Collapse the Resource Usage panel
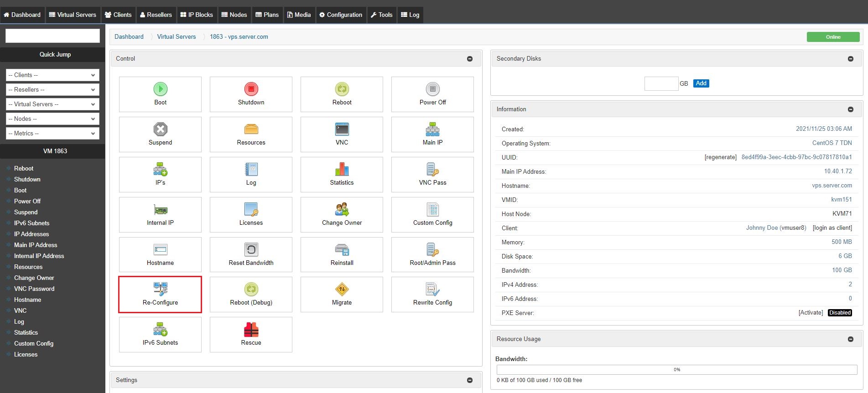This screenshot has width=868, height=393. pos(851,339)
